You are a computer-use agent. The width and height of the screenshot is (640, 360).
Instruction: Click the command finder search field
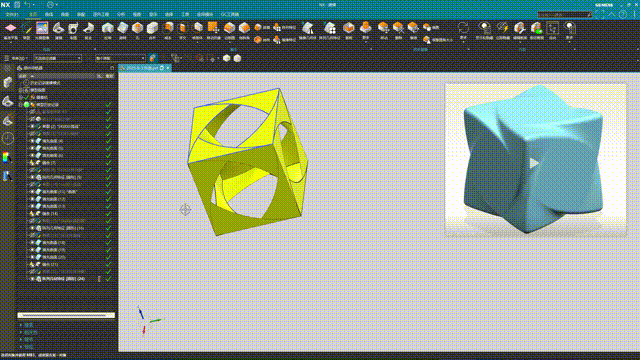click(x=564, y=15)
